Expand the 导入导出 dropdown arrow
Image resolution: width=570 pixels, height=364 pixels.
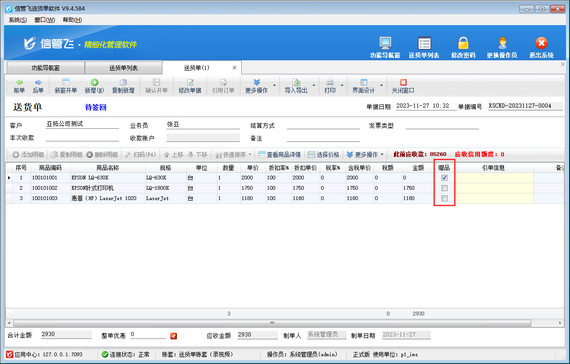click(x=314, y=86)
